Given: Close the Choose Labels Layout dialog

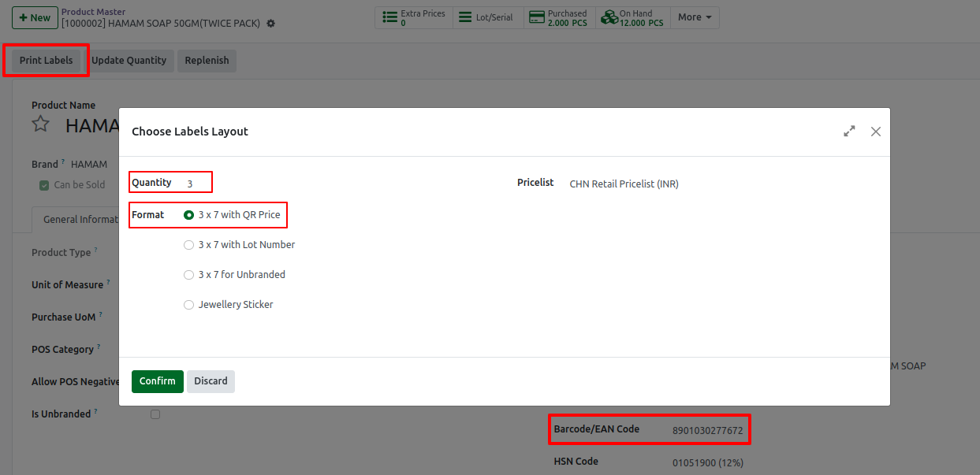Looking at the screenshot, I should (x=876, y=132).
